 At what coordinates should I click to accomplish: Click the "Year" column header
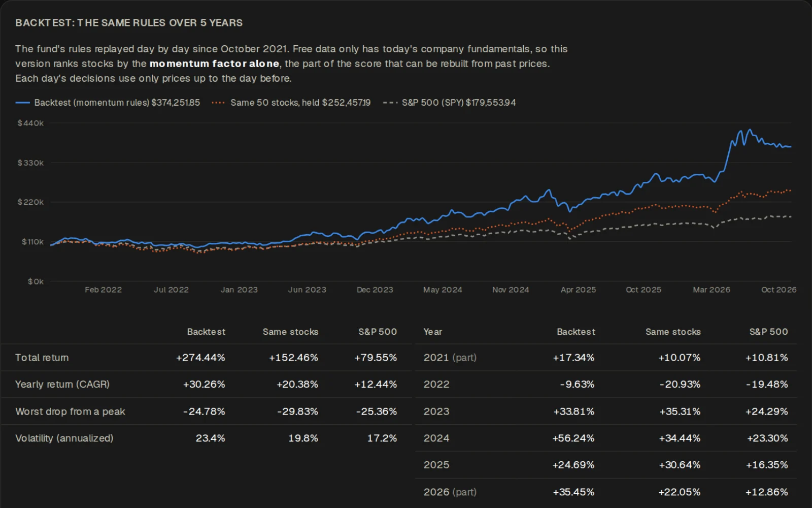coord(433,332)
